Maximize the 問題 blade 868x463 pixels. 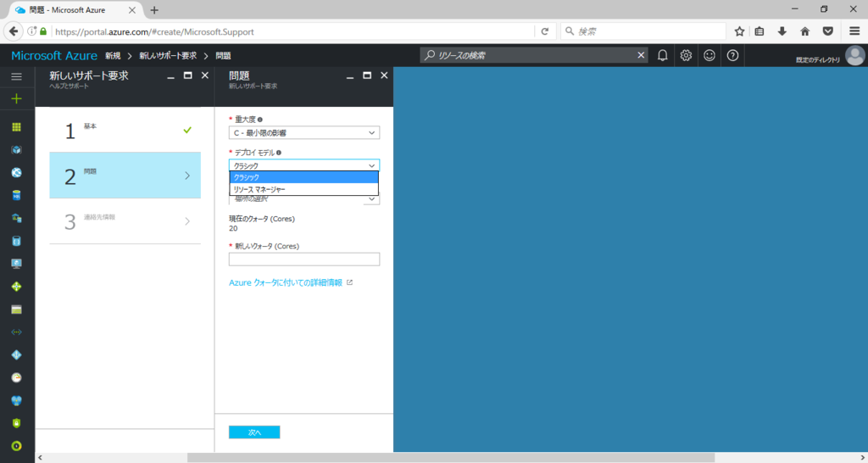pos(367,75)
